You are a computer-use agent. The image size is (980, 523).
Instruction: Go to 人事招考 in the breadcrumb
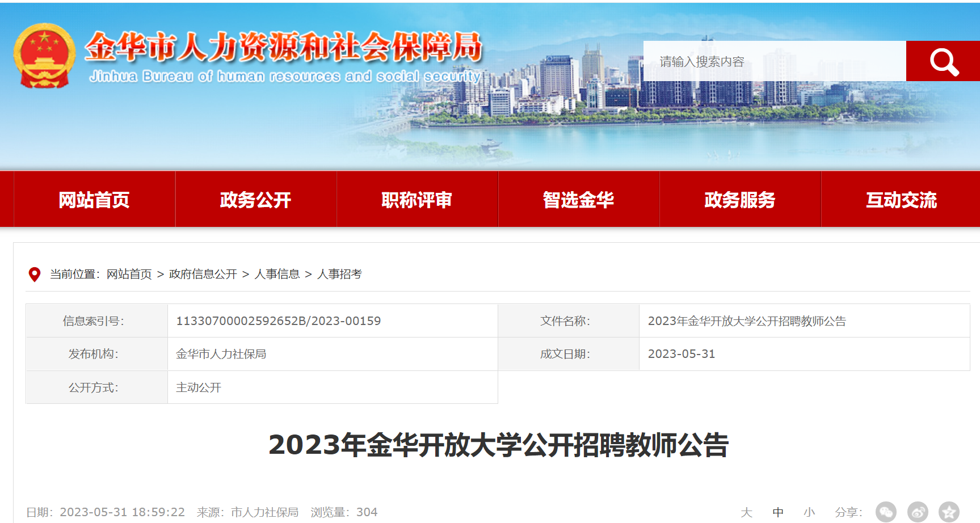[339, 275]
